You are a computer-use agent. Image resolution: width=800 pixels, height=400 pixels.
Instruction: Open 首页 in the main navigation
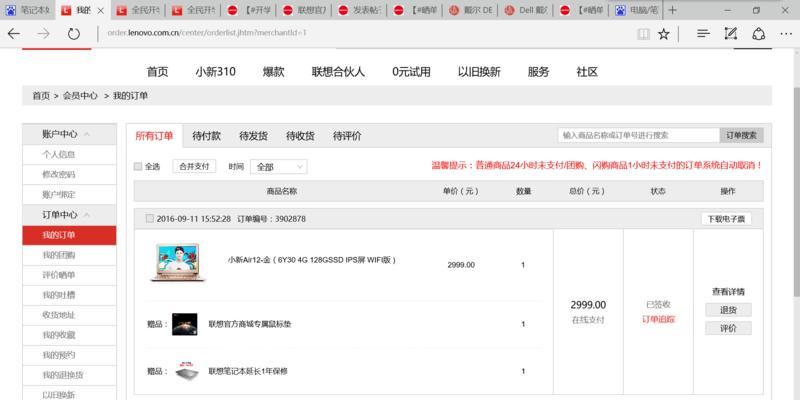coord(157,72)
